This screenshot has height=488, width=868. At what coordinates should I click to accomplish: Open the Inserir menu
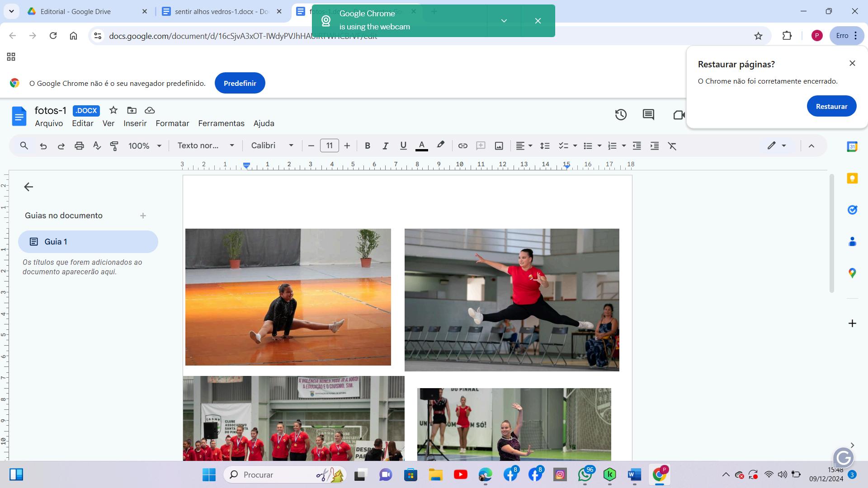click(135, 123)
